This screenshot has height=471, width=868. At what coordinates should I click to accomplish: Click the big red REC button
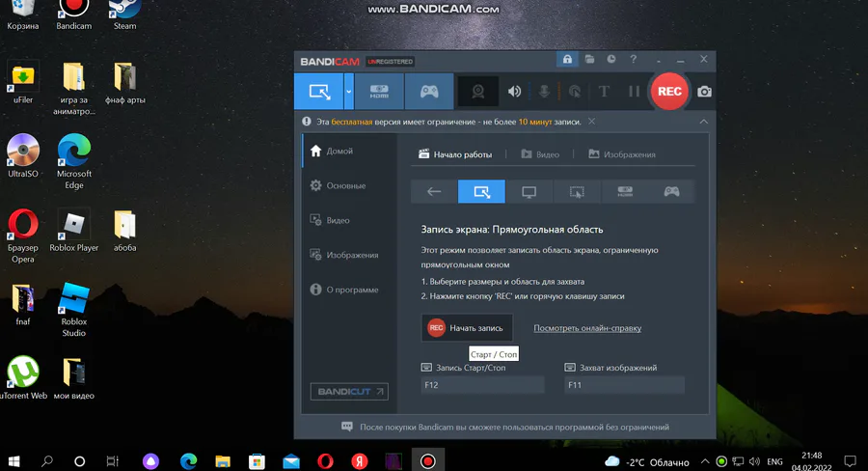[x=669, y=92]
